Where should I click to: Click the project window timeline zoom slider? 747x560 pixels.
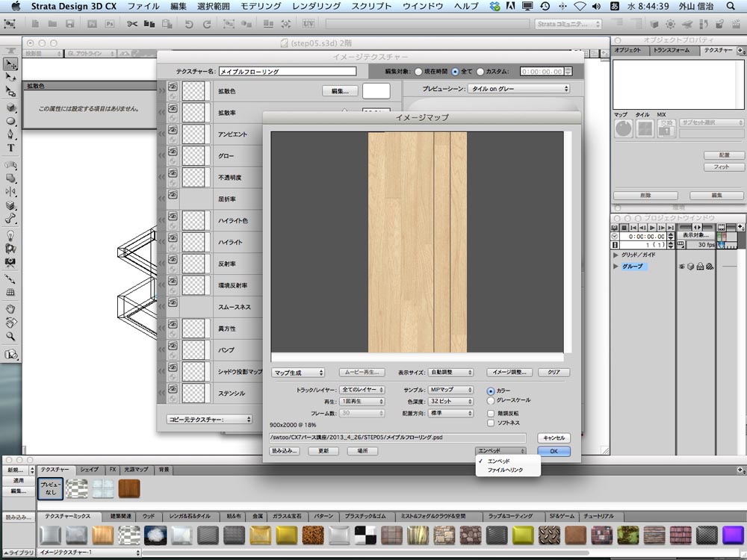coord(696,228)
